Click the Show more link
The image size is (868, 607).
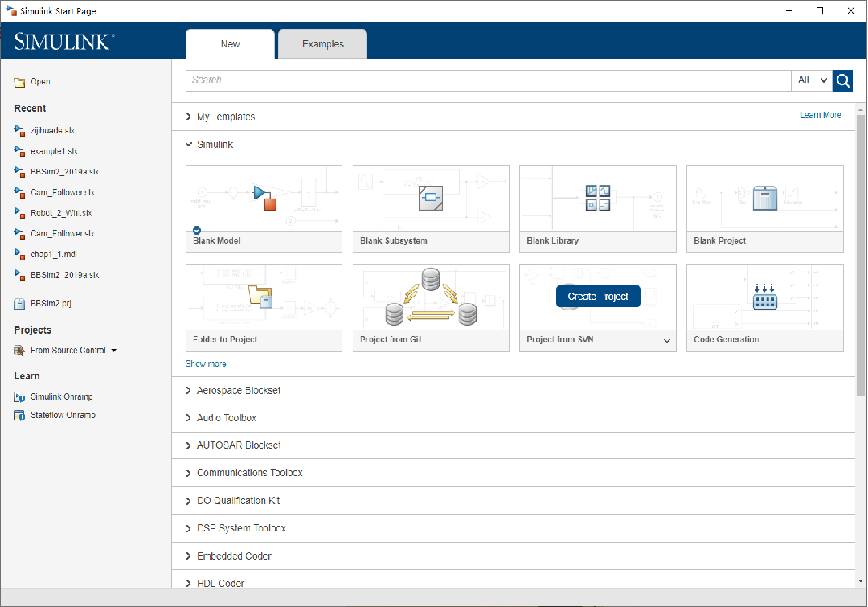coord(206,364)
